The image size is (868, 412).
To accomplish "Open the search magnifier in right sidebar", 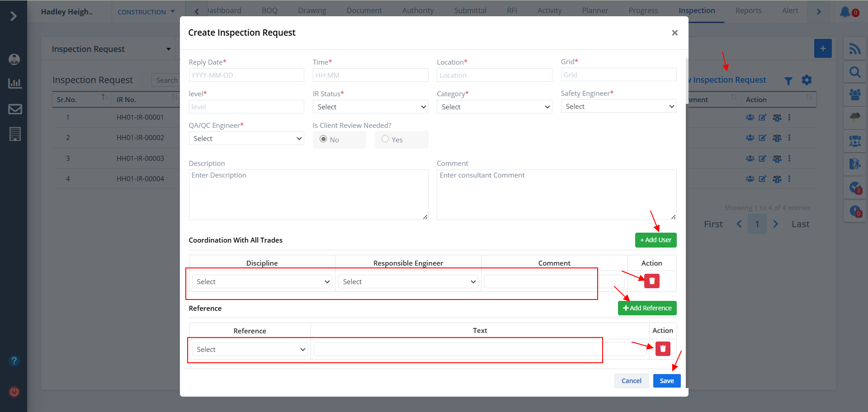I will [854, 72].
